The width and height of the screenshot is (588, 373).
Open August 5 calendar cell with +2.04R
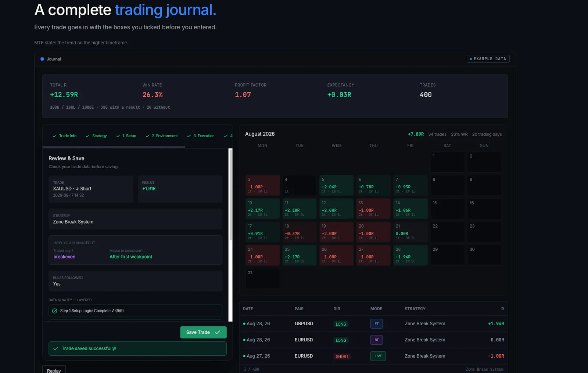[337, 185]
